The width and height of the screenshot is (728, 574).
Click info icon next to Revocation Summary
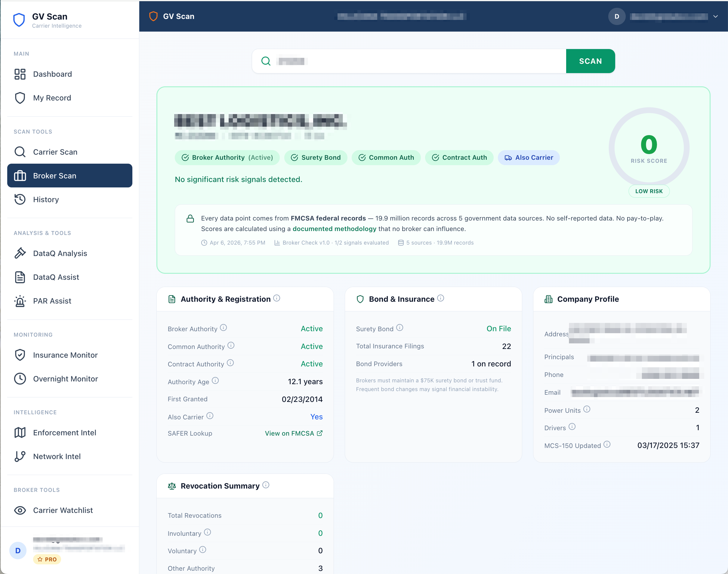[266, 485]
